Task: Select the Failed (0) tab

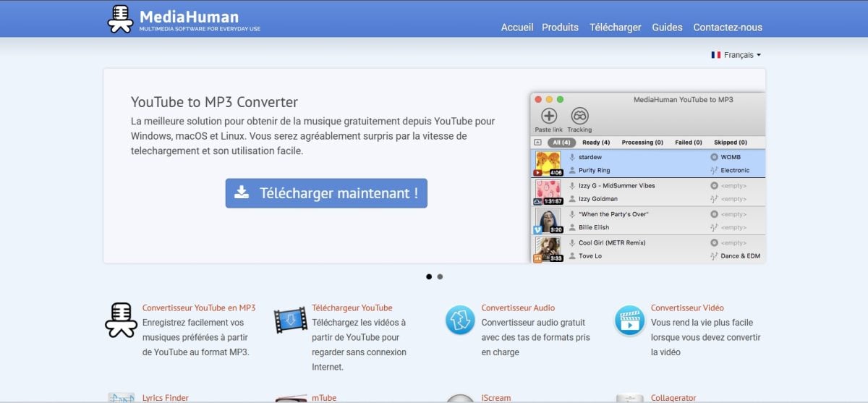Action: coord(689,143)
